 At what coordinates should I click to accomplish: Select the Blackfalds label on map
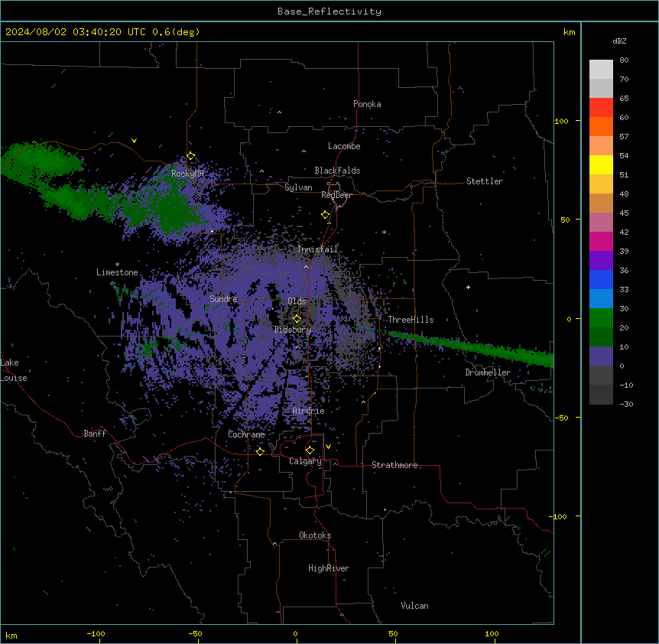click(337, 171)
